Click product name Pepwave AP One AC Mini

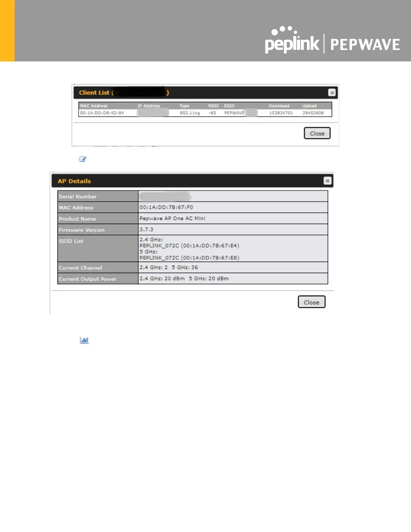coord(172,218)
